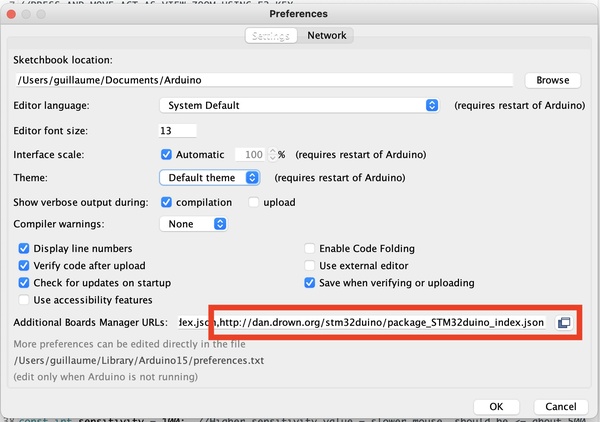This screenshot has width=600, height=422.
Task: Click the Browse button for sketchbook location
Action: pyautogui.click(x=552, y=80)
